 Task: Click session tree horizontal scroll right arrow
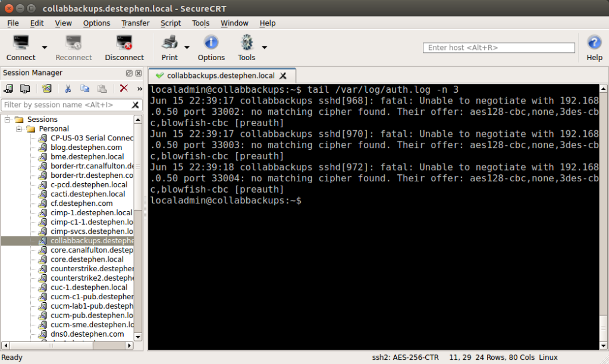point(129,345)
